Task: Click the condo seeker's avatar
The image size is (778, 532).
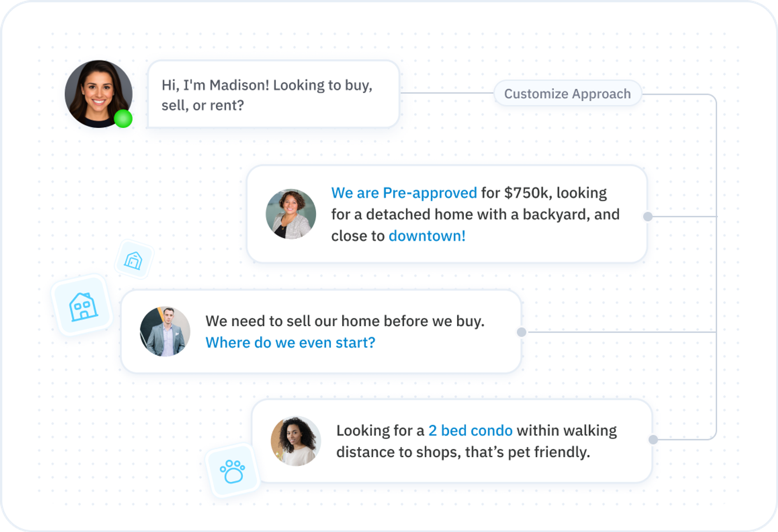Action: pos(296,441)
